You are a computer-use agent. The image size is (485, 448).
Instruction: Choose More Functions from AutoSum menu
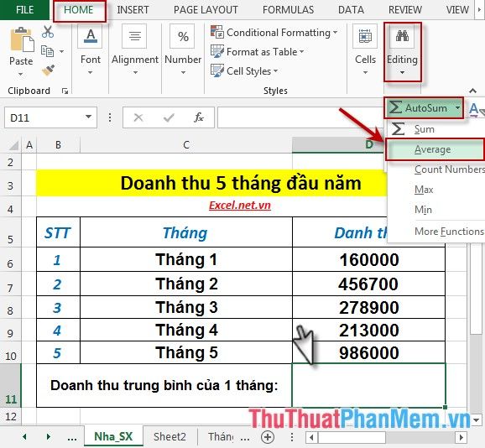click(x=435, y=232)
